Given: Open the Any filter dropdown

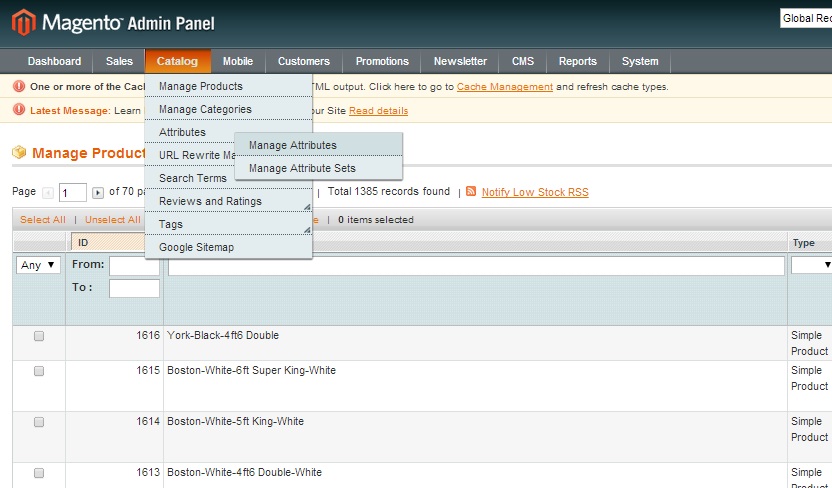Looking at the screenshot, I should 39,265.
